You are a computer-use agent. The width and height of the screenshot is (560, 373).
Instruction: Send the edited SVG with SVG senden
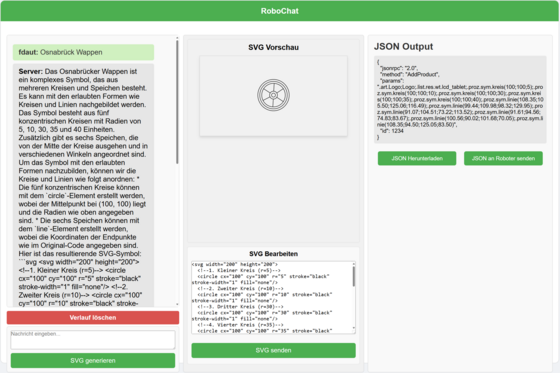click(x=273, y=350)
